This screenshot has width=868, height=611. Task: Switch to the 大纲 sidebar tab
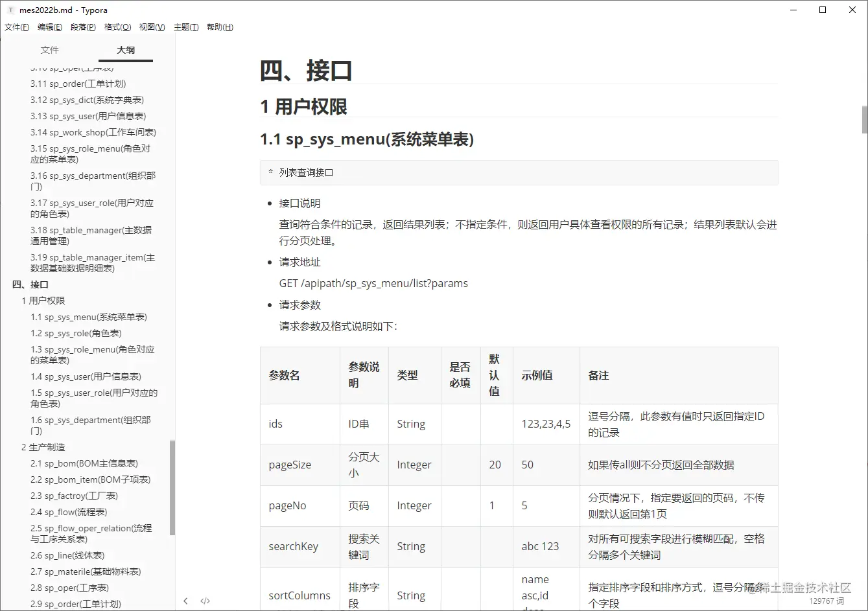(125, 50)
